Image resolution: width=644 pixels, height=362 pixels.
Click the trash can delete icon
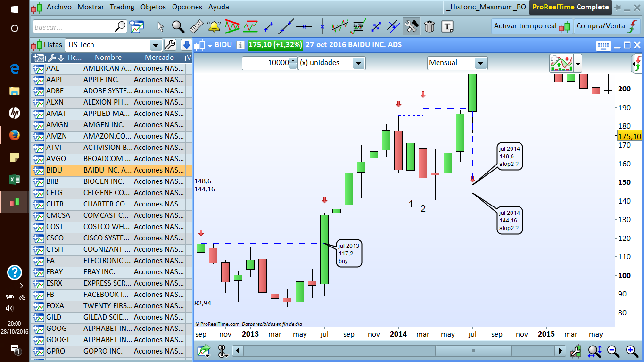(429, 26)
